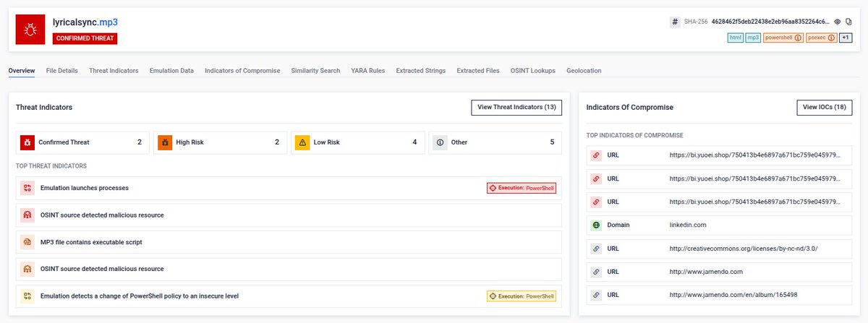Click the http://www.jamendo.com URL value

coord(706,272)
